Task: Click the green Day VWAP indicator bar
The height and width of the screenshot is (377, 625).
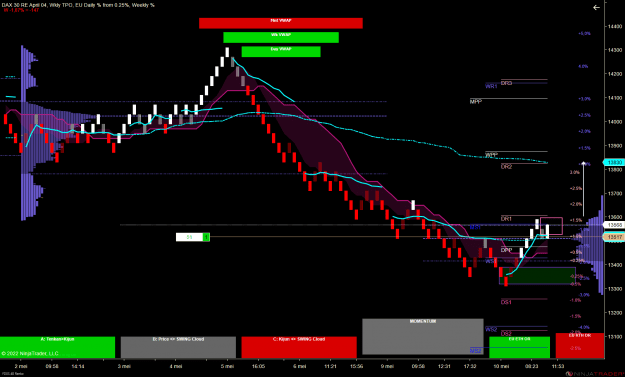Action: pos(281,51)
